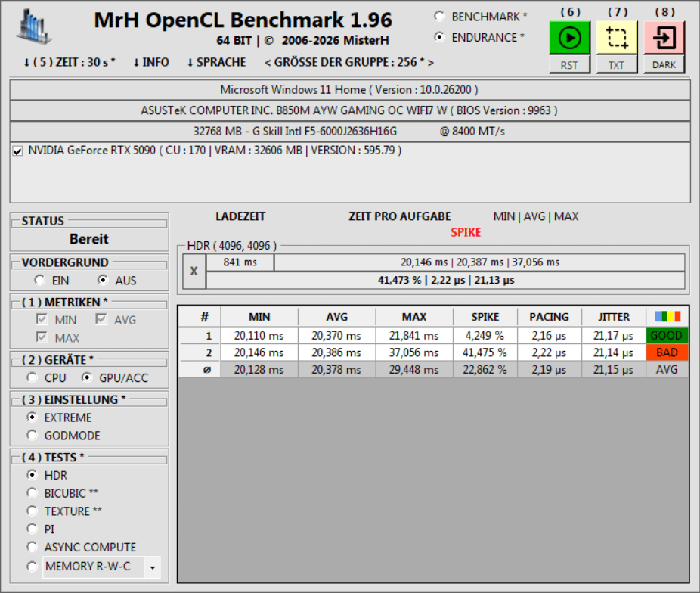700x593 pixels.
Task: Exit via the pink door icon
Action: point(664,38)
